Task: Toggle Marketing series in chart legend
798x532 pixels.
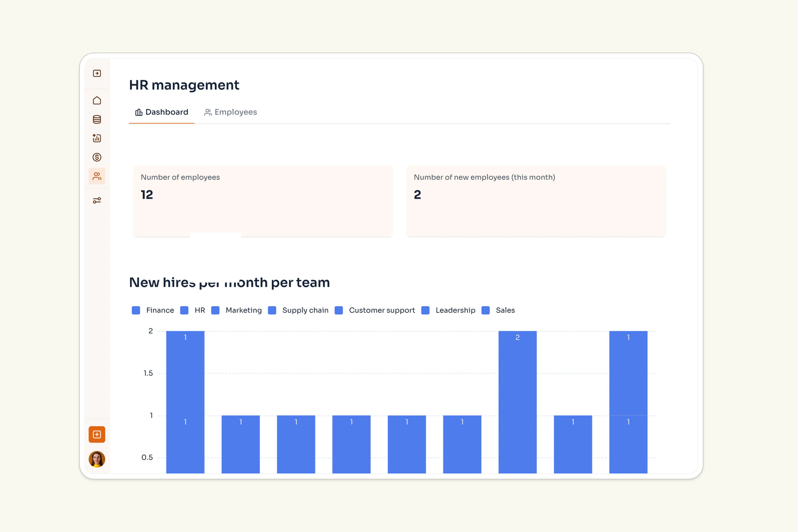Action: [237, 310]
